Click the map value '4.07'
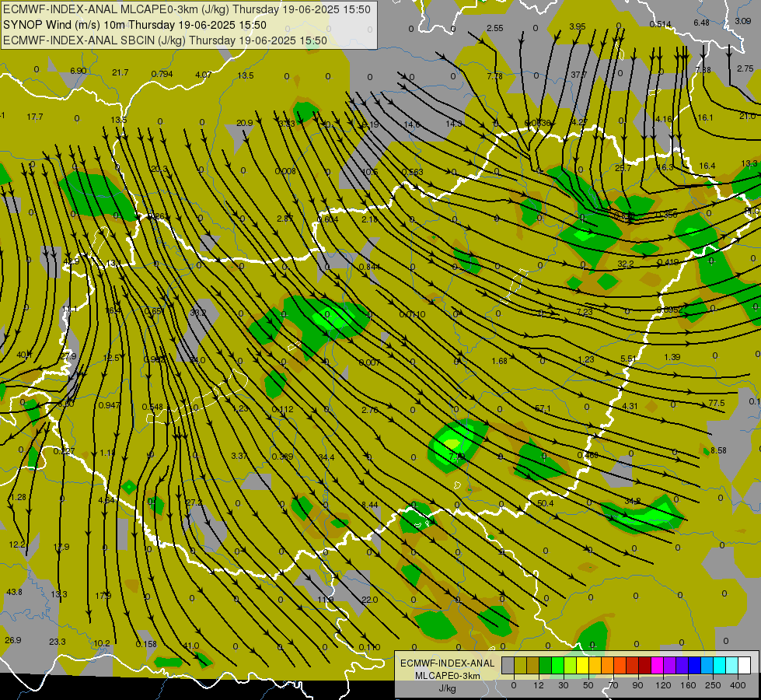The image size is (761, 700). point(204,75)
